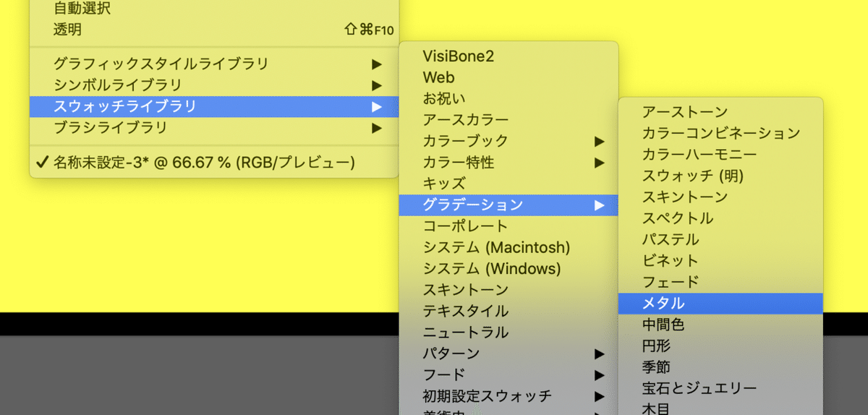Choose VisiBone2 swatch library
Viewport: 868px width, 415px height.
tap(509, 56)
